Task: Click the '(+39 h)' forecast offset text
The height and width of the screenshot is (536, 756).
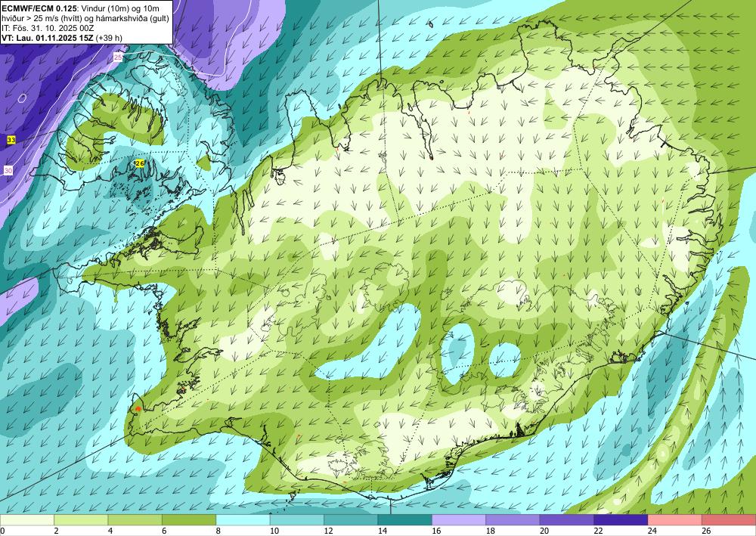Action: 109,38
